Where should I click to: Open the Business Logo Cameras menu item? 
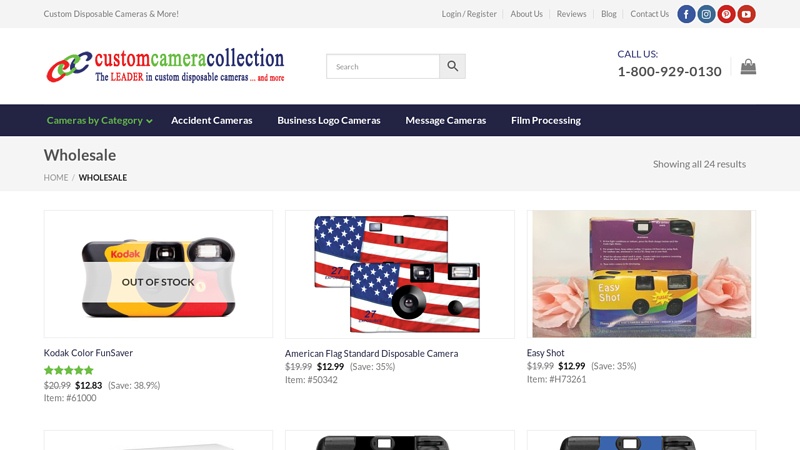coord(329,120)
